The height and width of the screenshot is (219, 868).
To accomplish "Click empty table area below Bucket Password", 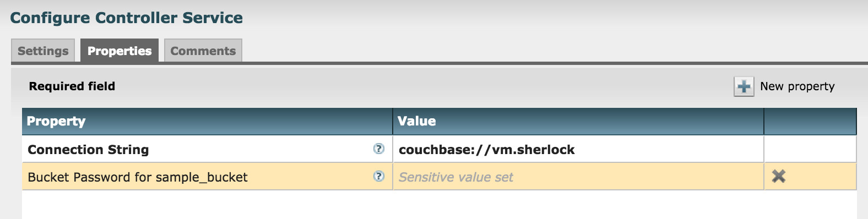I will (x=439, y=205).
